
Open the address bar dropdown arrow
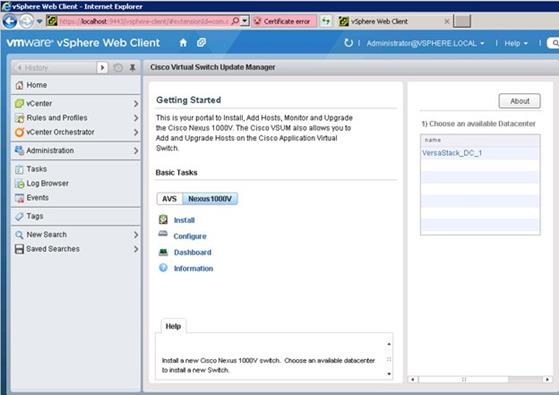coord(245,21)
